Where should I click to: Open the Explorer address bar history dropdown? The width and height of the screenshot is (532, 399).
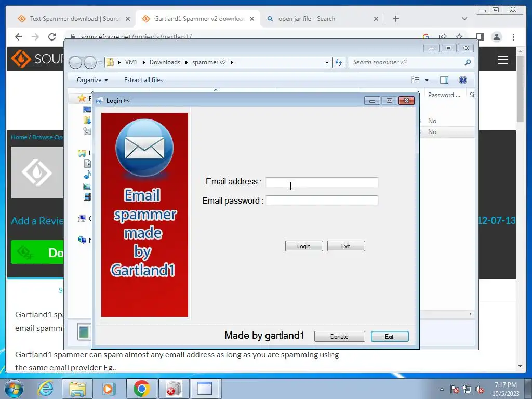point(327,62)
